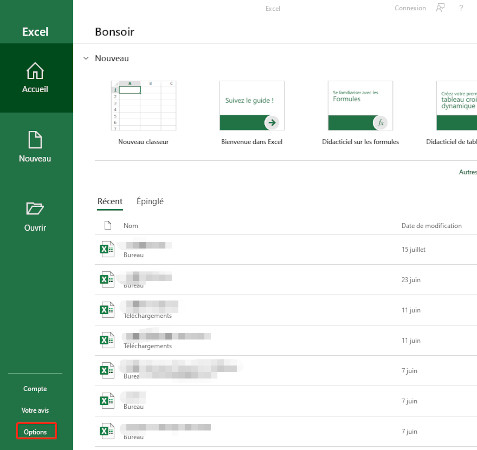Click the 15 juillet date entry
The width and height of the screenshot is (477, 450).
coord(413,249)
